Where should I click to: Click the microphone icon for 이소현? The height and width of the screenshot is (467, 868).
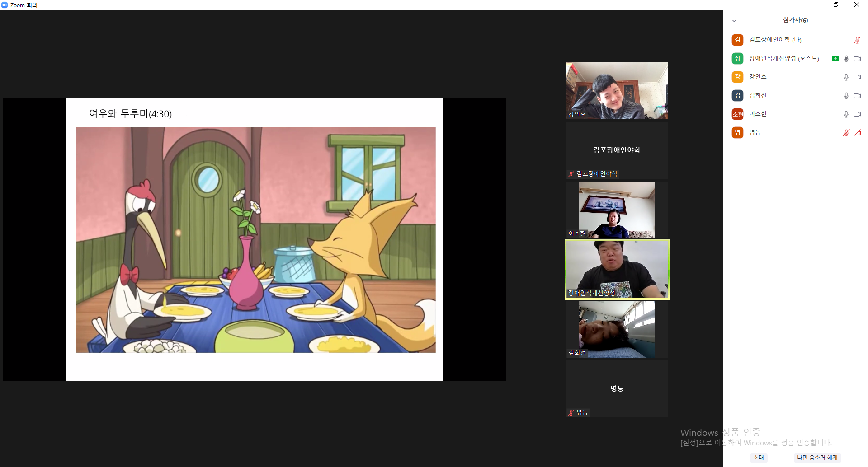point(846,114)
